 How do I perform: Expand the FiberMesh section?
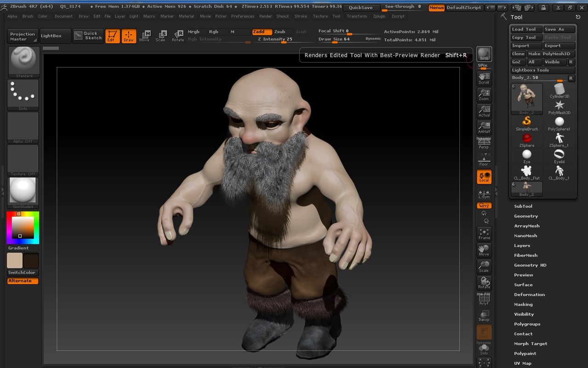point(526,255)
